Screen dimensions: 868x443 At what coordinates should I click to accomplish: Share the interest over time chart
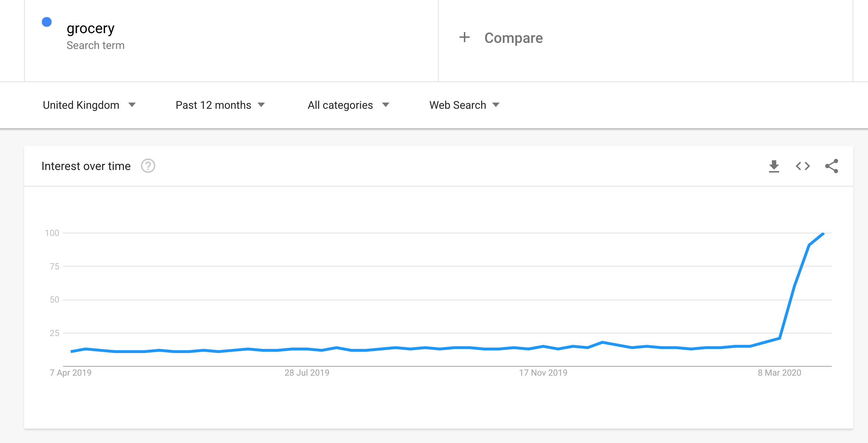[832, 166]
